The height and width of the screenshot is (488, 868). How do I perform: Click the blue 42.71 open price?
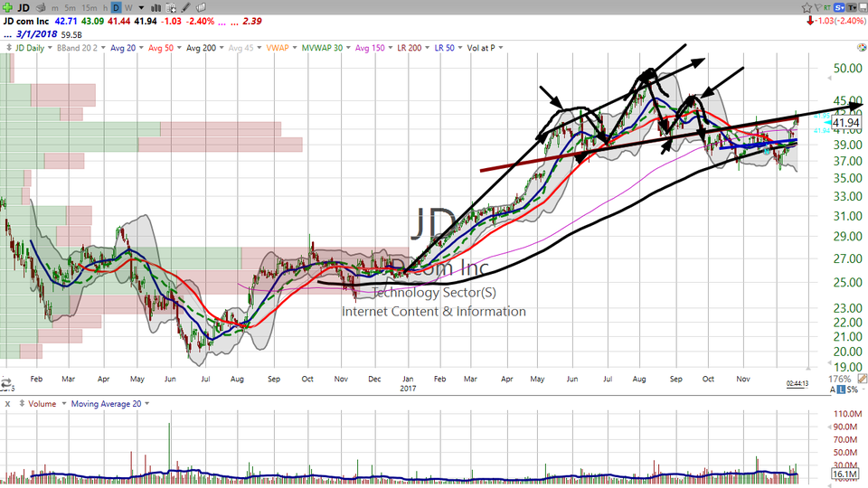click(x=66, y=21)
